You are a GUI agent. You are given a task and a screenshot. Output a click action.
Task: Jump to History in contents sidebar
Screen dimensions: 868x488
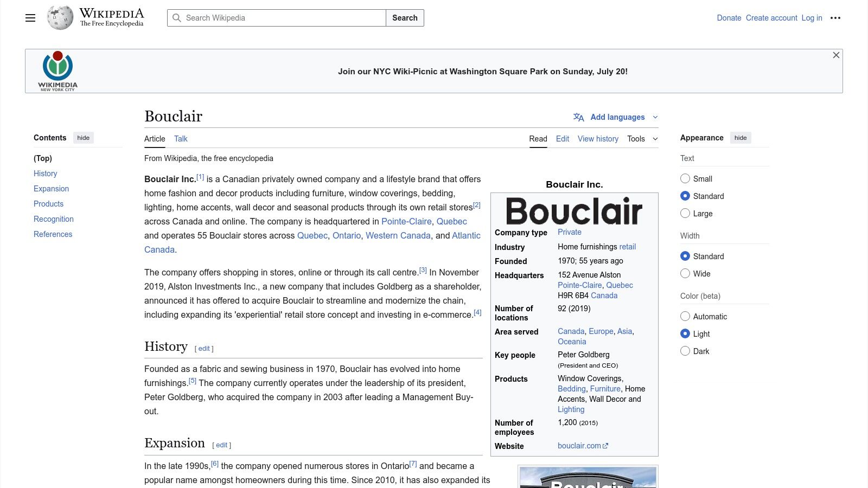click(45, 174)
